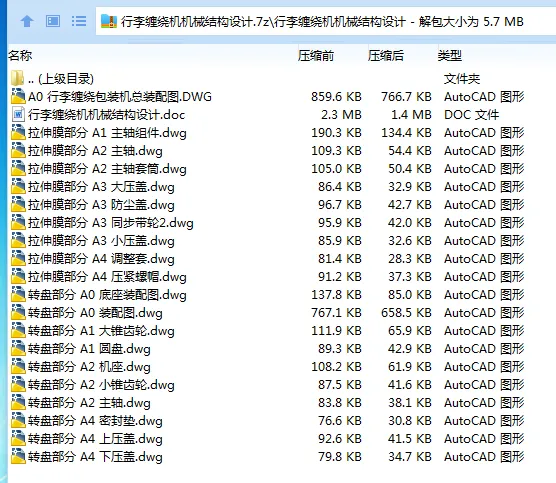Click the 766.7 KB compressed size value
Viewport: 556px width, 483px height.
(406, 97)
